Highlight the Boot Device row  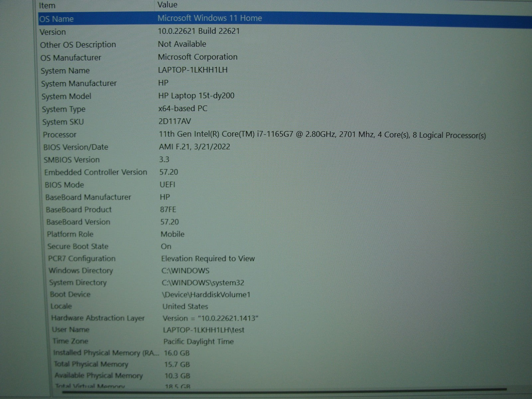70,295
